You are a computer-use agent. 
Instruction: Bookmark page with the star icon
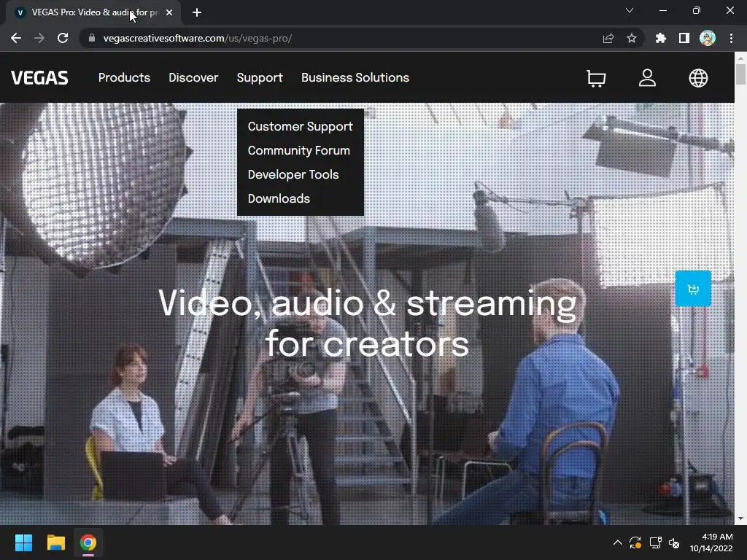point(632,38)
